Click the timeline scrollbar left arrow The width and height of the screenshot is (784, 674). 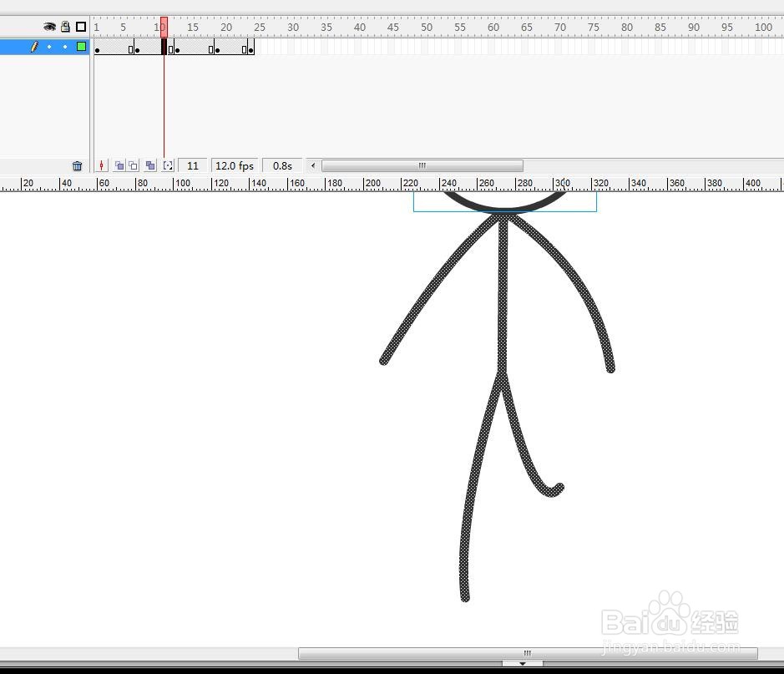312,165
